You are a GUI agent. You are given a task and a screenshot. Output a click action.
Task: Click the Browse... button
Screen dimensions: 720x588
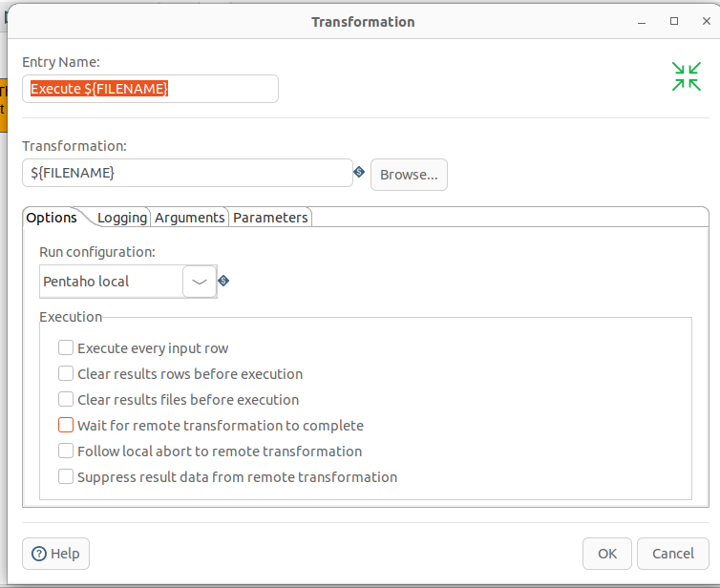click(x=409, y=175)
